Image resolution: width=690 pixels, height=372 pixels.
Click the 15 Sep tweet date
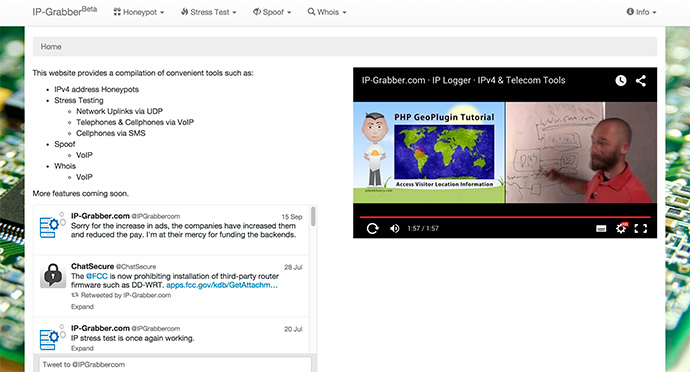[292, 217]
